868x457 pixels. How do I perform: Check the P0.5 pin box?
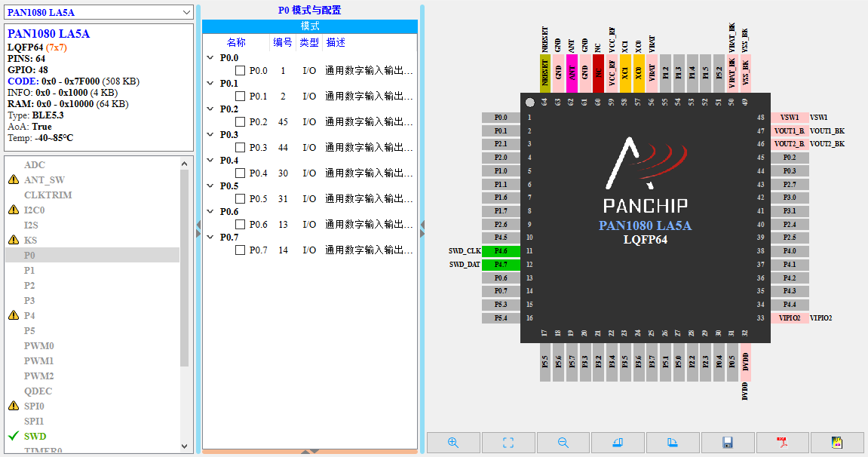pyautogui.click(x=241, y=198)
